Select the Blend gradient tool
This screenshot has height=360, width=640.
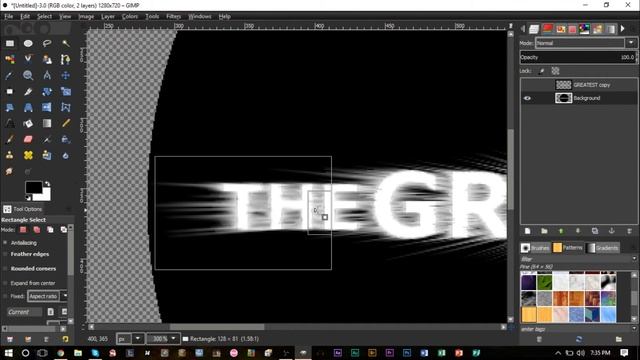[x=47, y=123]
